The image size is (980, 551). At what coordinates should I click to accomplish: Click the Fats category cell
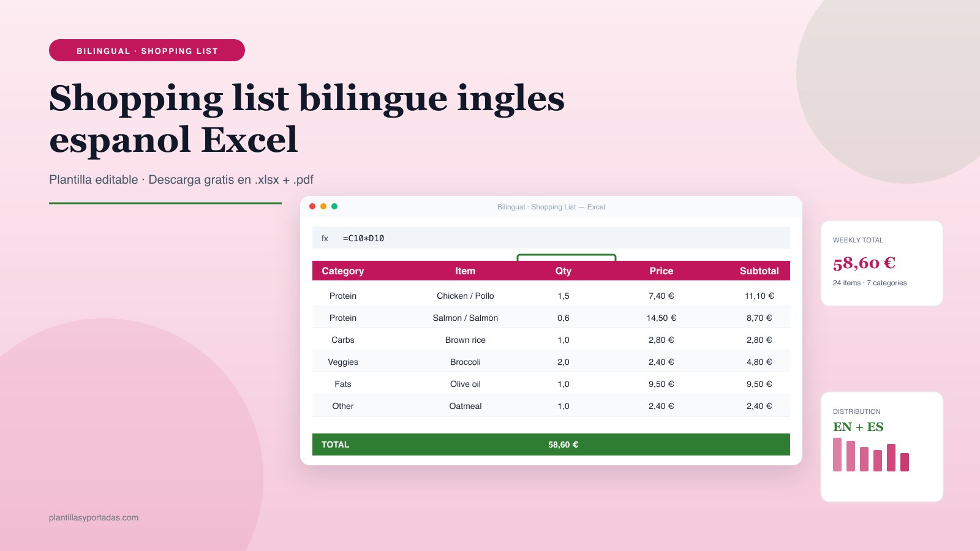[343, 384]
